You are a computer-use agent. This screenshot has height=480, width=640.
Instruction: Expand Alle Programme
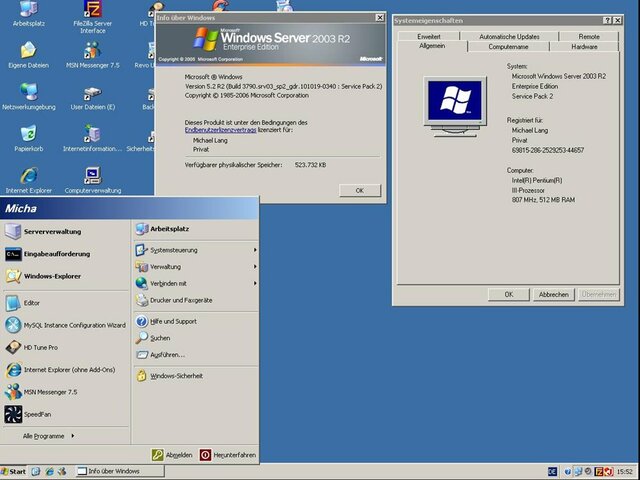pos(48,436)
